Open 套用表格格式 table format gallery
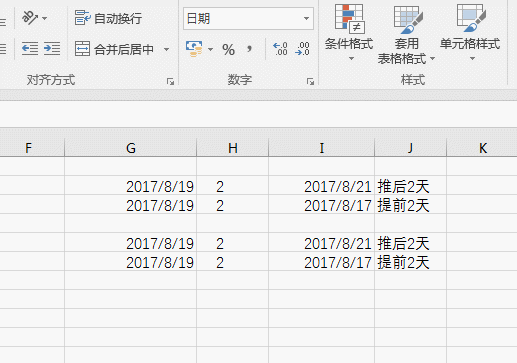 407,34
